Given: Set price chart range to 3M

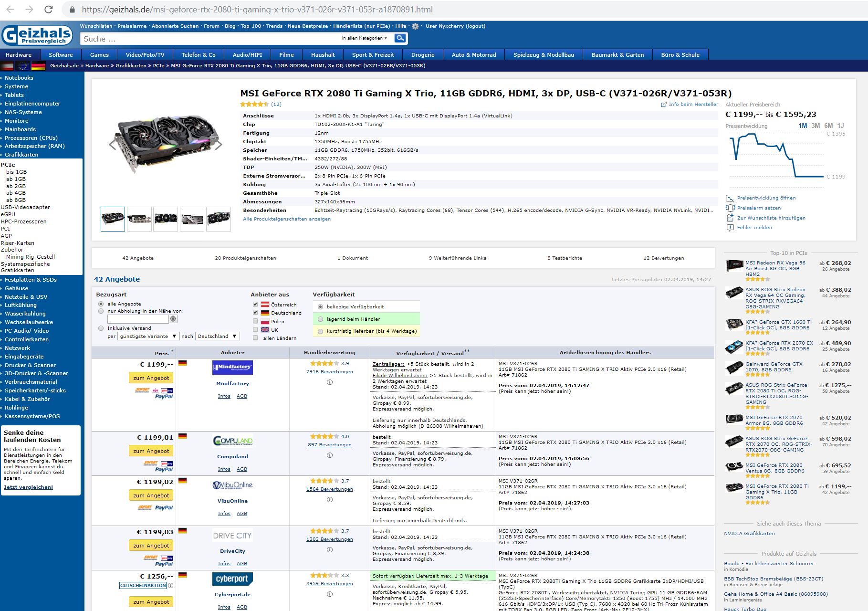Looking at the screenshot, I should 816,126.
